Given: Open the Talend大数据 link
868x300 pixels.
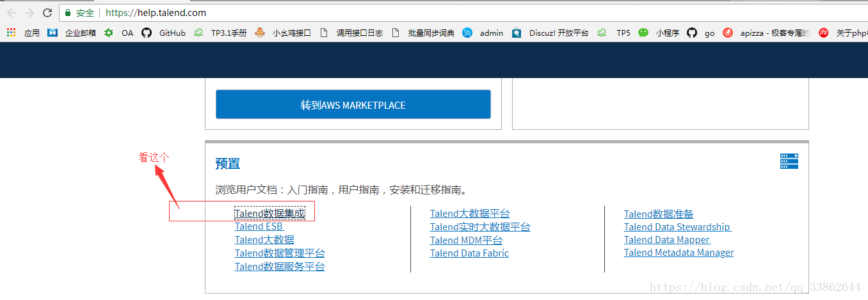Looking at the screenshot, I should pyautogui.click(x=264, y=240).
